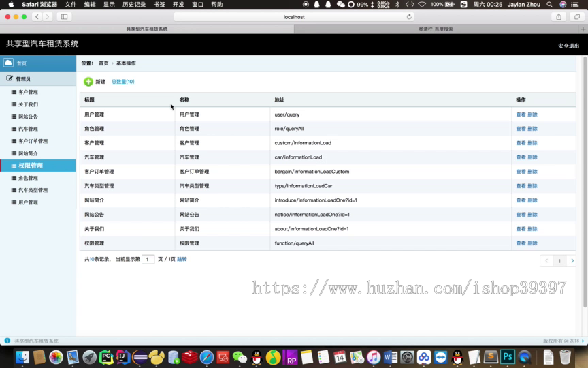Open Launchpad rocket in the Dock
This screenshot has height=368, width=588.
(89, 357)
